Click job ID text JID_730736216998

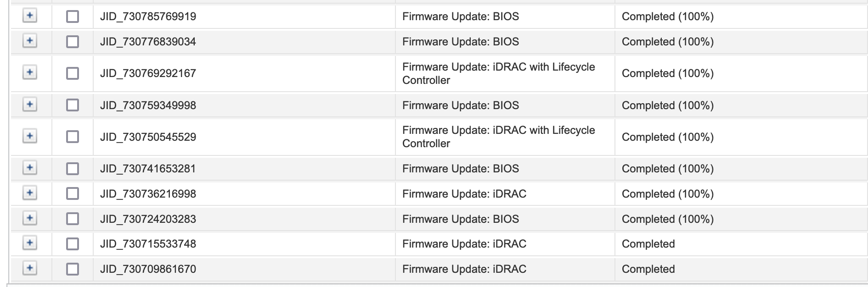tap(148, 194)
